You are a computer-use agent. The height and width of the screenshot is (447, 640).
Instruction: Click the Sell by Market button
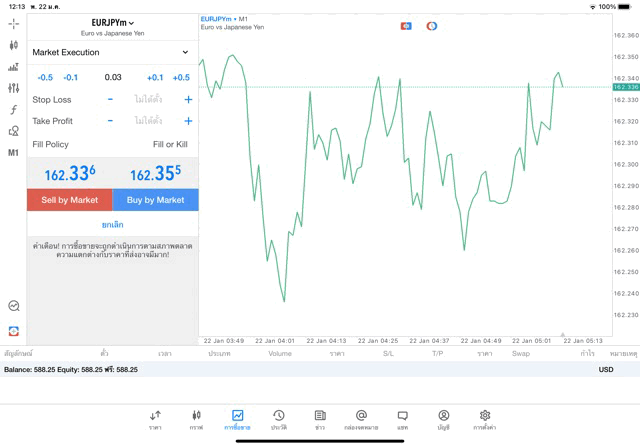point(69,200)
